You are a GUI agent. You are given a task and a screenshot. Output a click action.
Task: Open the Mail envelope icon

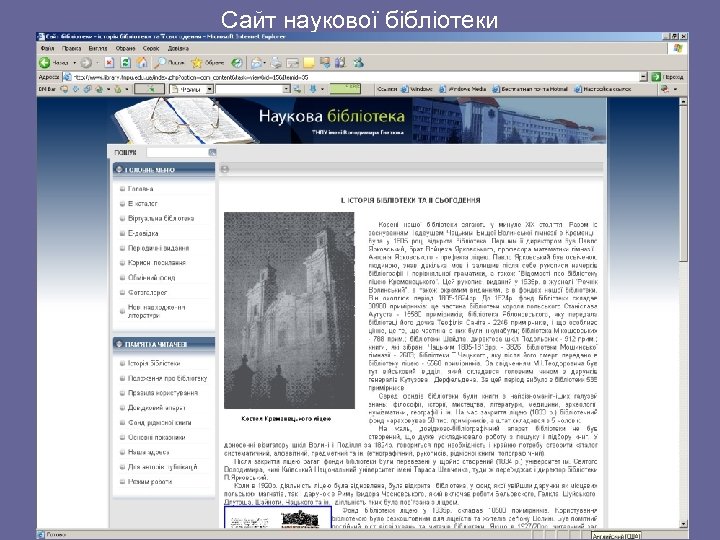click(x=256, y=62)
